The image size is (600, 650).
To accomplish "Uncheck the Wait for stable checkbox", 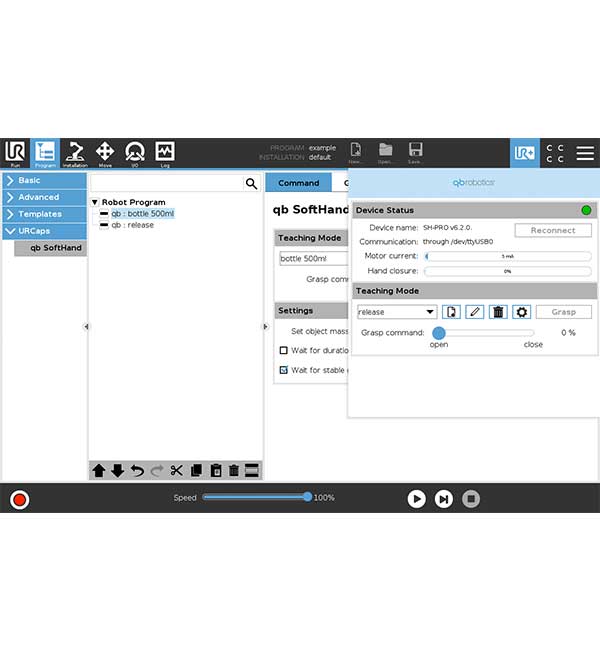I will tap(284, 370).
